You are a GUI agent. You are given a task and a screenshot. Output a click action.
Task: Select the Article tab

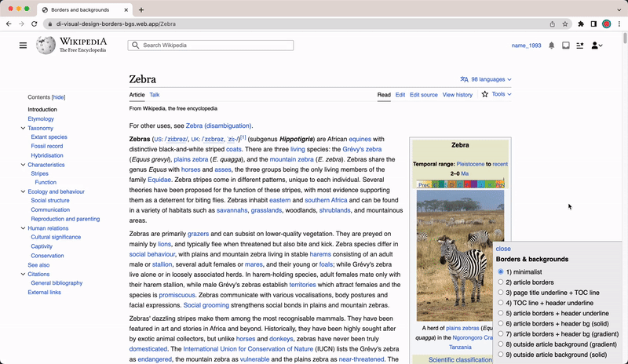[137, 95]
